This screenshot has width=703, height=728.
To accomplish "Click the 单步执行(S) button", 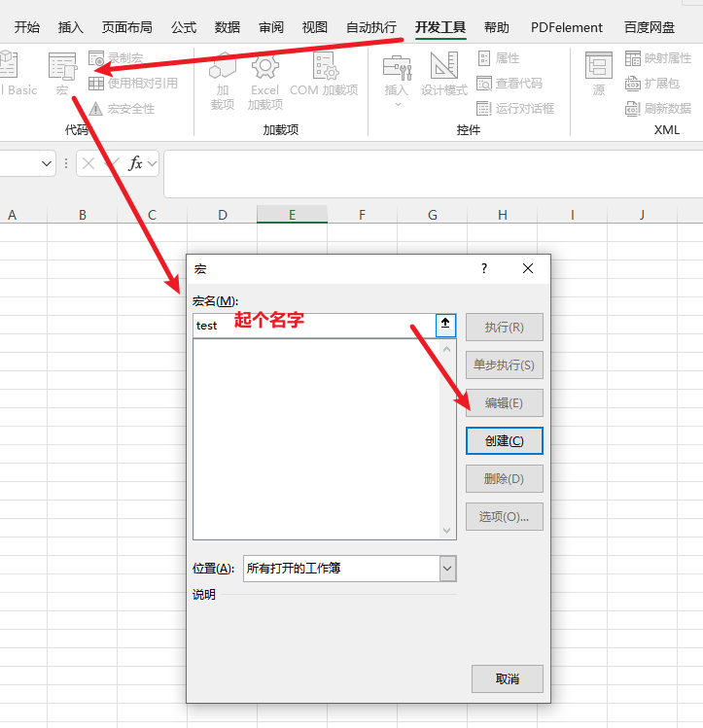I will (x=505, y=364).
